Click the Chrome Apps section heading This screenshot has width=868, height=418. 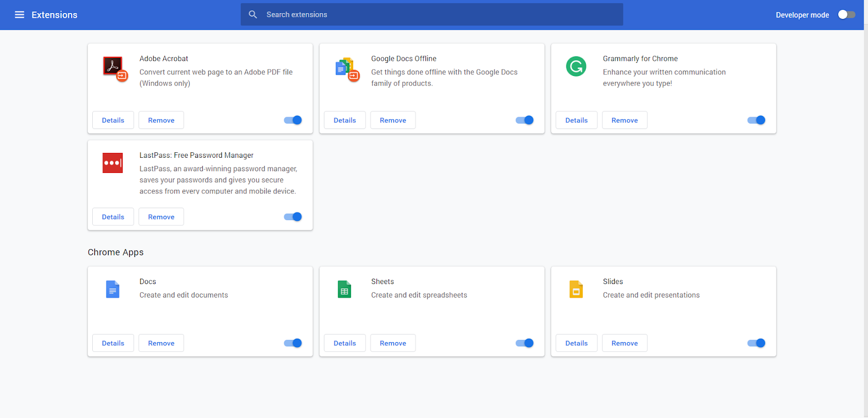(x=116, y=252)
